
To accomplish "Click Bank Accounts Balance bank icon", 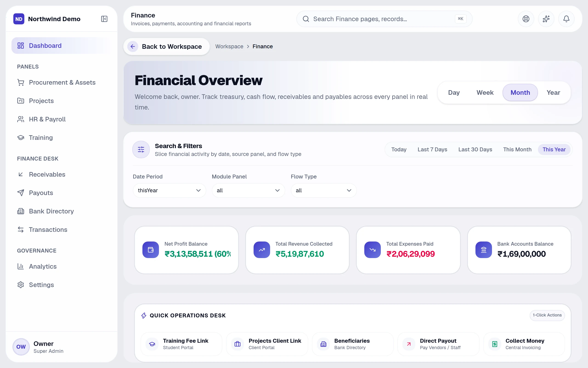I will (x=483, y=250).
